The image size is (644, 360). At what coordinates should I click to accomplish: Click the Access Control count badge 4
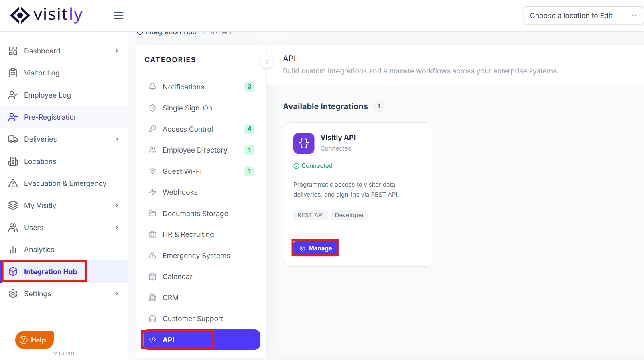249,129
